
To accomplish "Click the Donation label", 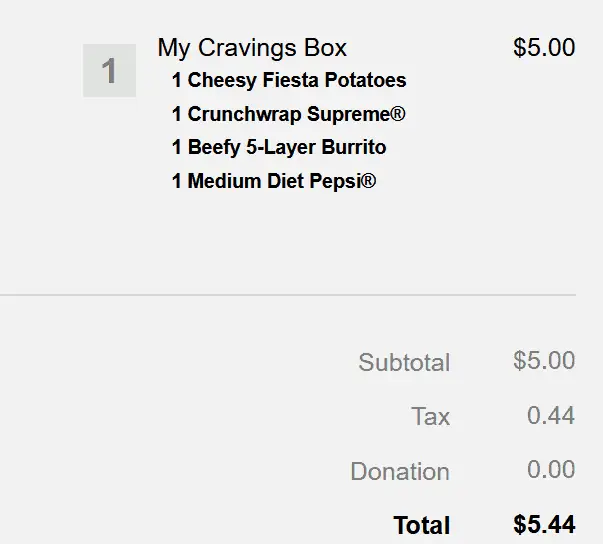I will pos(400,471).
